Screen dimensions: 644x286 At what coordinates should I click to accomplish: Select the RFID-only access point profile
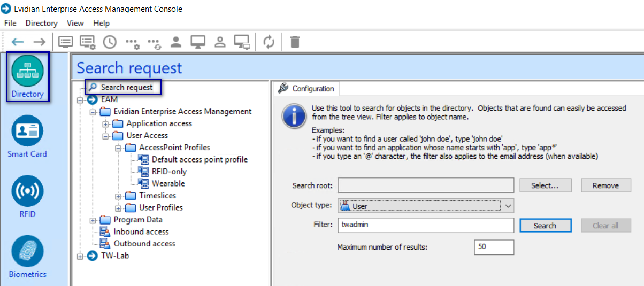click(168, 172)
